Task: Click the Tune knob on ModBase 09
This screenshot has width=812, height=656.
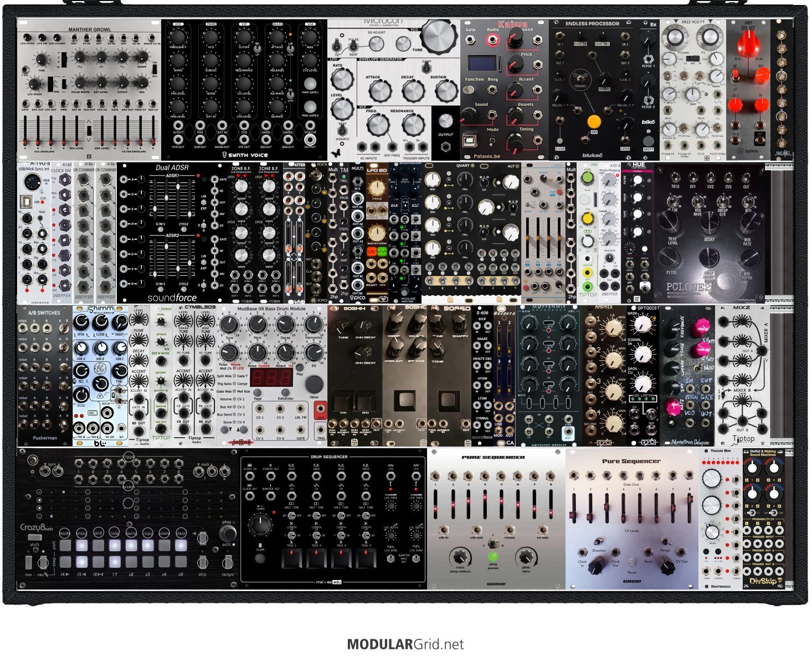Action: tap(229, 324)
